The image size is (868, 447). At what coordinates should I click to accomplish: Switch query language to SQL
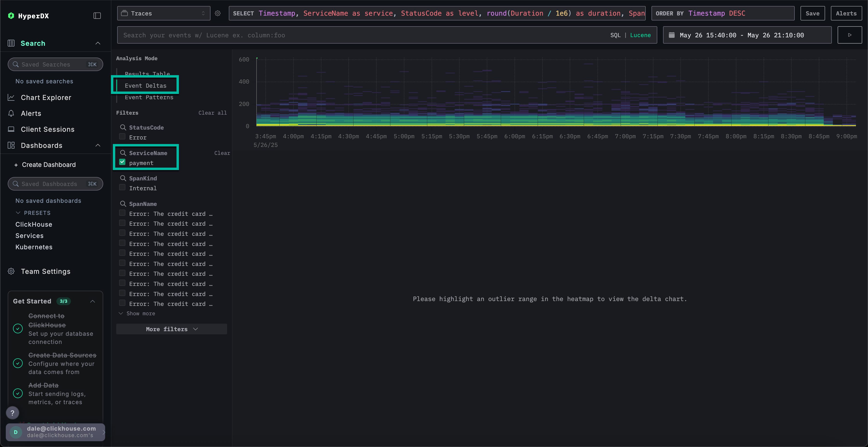615,35
